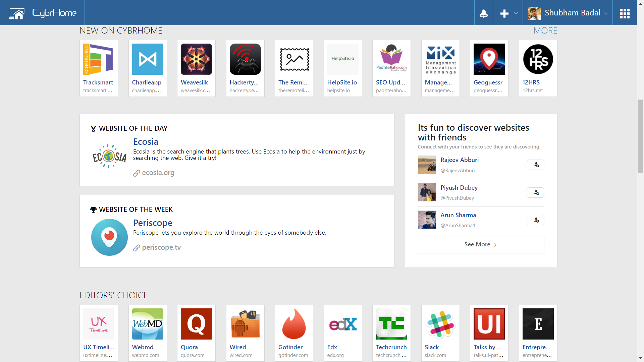The height and width of the screenshot is (362, 644).
Task: Click the Periscope title link
Action: 153,223
